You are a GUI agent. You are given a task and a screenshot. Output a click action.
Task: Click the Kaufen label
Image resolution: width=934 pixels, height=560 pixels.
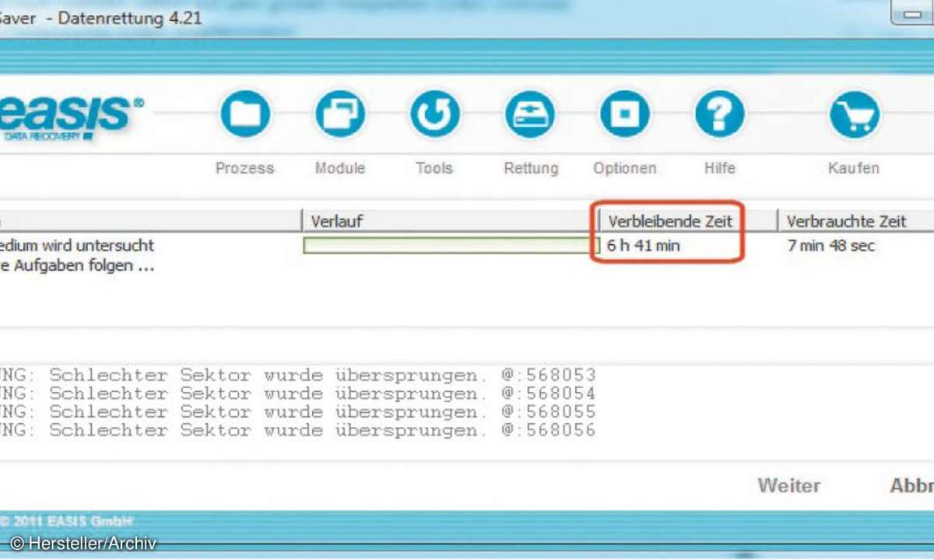pyautogui.click(x=855, y=168)
